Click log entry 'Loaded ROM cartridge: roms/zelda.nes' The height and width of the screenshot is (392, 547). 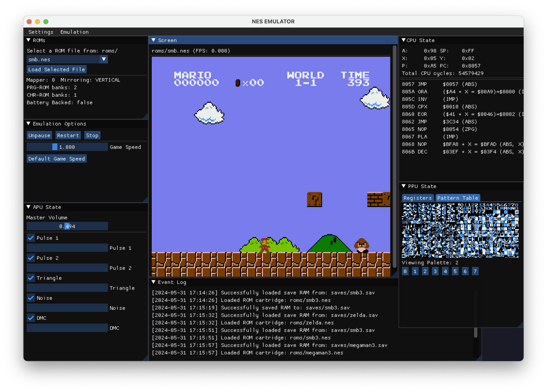[x=243, y=323]
